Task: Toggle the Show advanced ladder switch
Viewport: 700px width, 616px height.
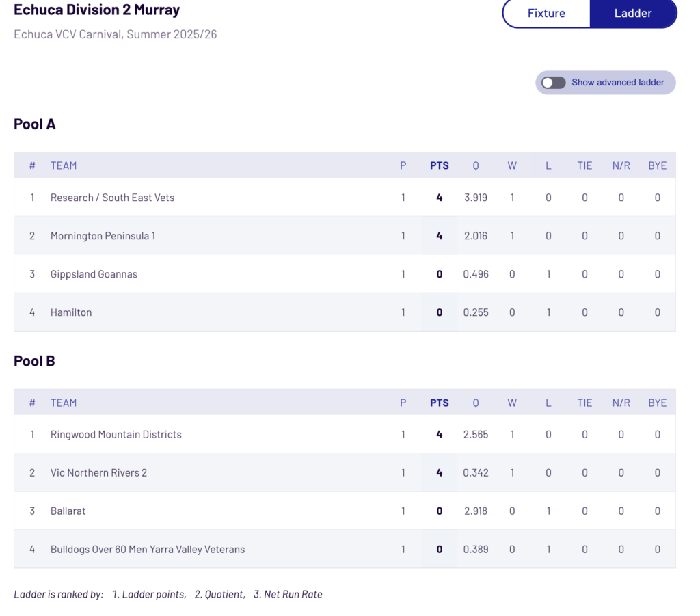Action: tap(554, 83)
